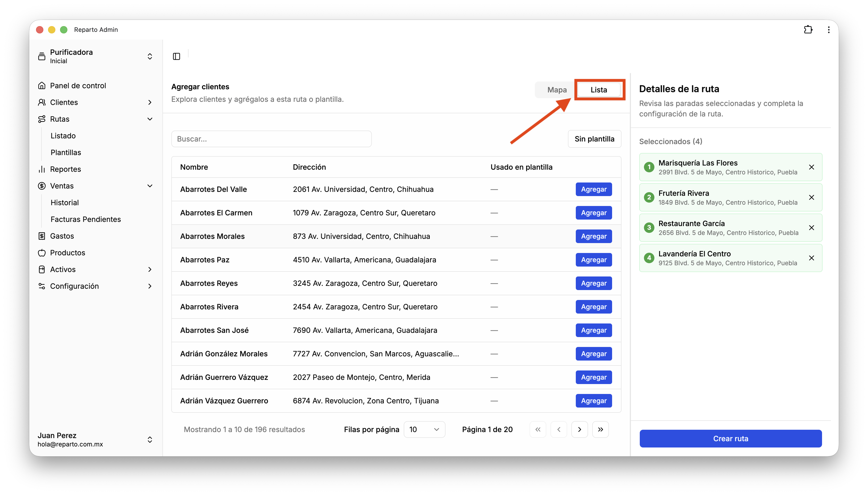Remove Restaurante García stop
This screenshot has width=868, height=495.
click(x=812, y=228)
